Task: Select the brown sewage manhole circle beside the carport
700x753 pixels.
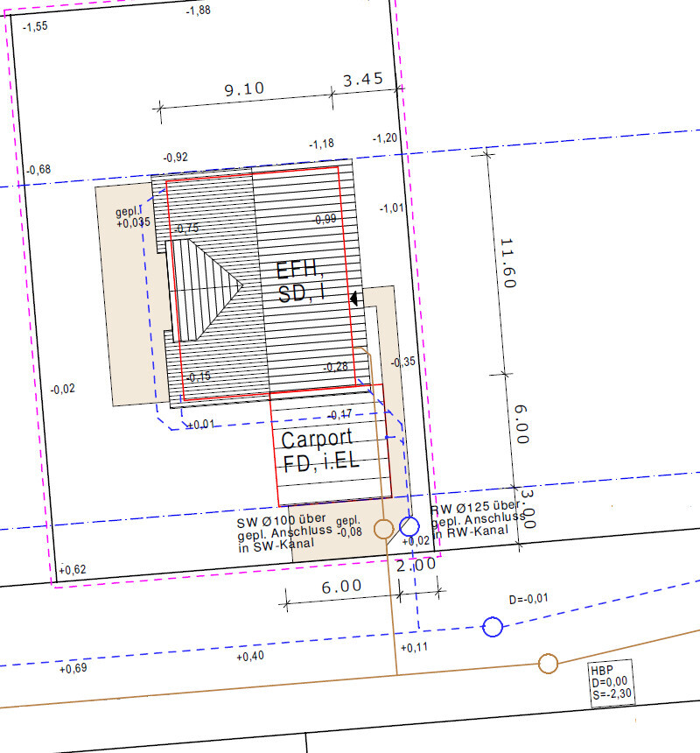Action: click(383, 528)
